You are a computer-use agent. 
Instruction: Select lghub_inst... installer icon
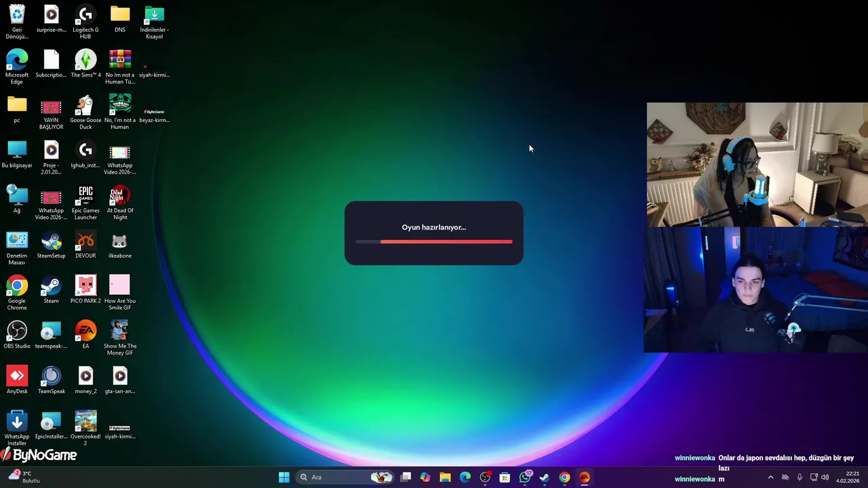coord(85,155)
